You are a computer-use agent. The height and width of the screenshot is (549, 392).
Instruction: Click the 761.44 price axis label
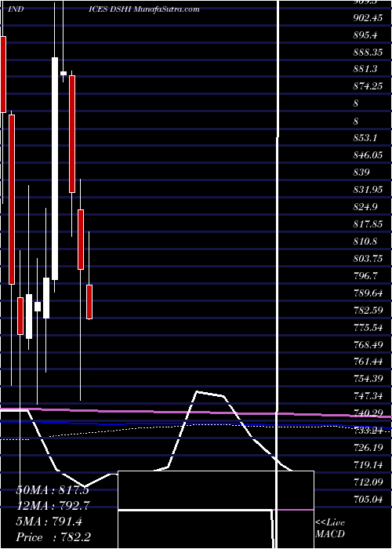click(368, 362)
